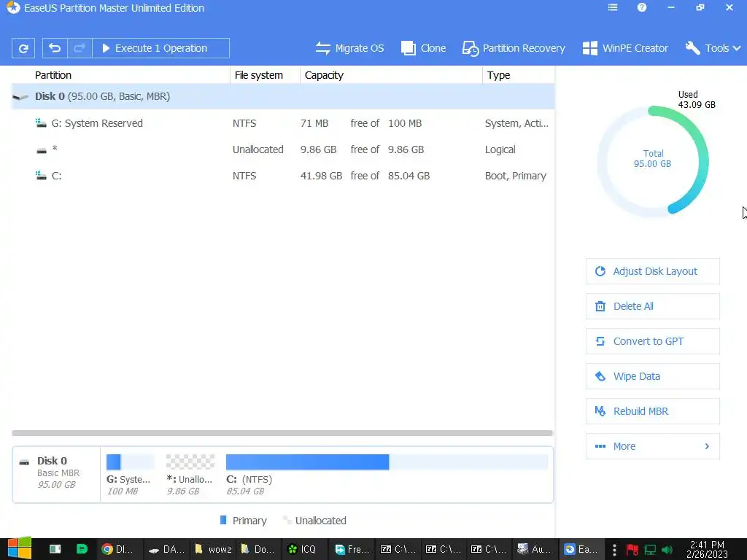Select Disk 0 Basic MBR in disk map
Image resolution: width=747 pixels, height=560 pixels.
[56, 474]
